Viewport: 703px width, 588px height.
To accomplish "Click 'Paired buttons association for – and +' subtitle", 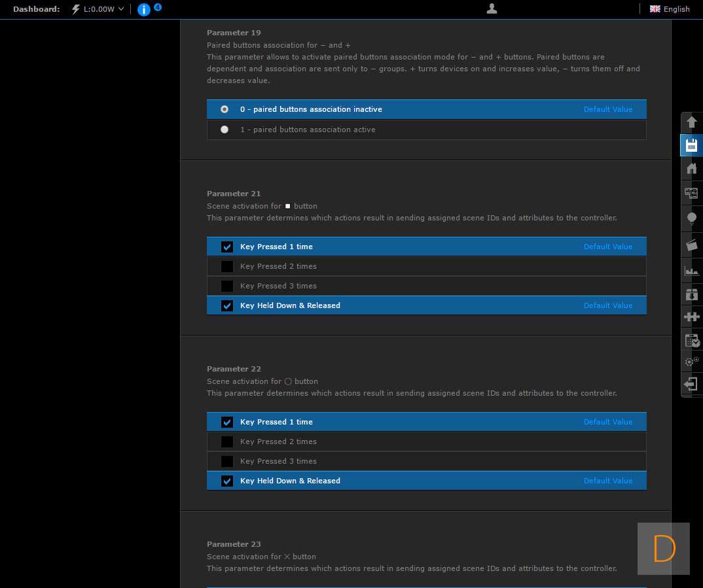I will [x=278, y=45].
